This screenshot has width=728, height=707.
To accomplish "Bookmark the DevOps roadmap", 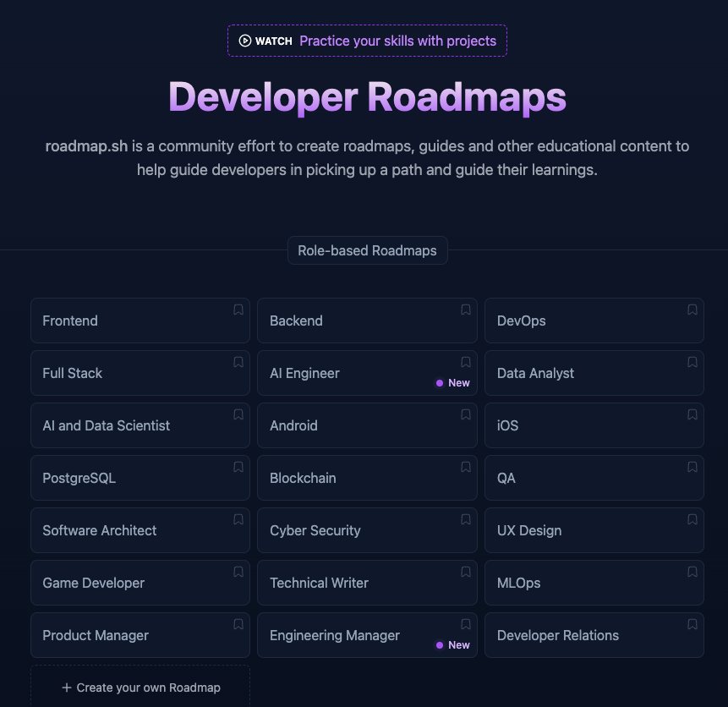I will coord(692,310).
